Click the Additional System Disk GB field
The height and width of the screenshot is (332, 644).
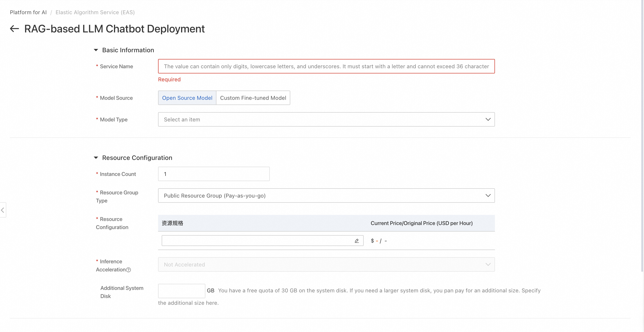[x=181, y=291]
